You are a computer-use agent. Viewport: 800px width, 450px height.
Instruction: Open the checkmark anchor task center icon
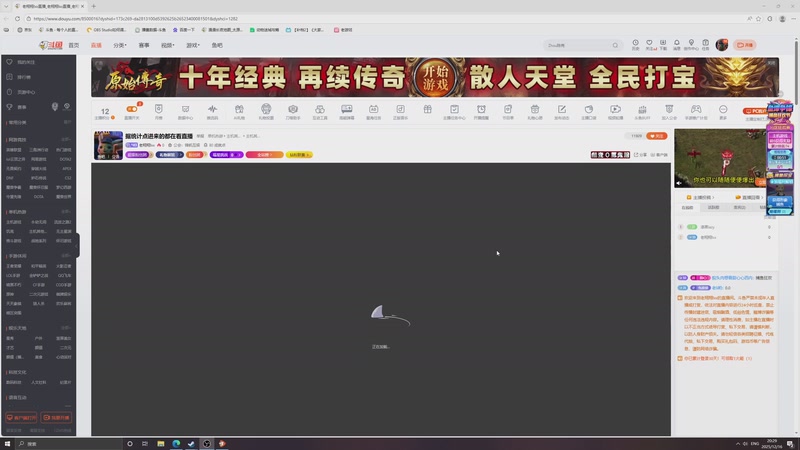click(x=454, y=109)
